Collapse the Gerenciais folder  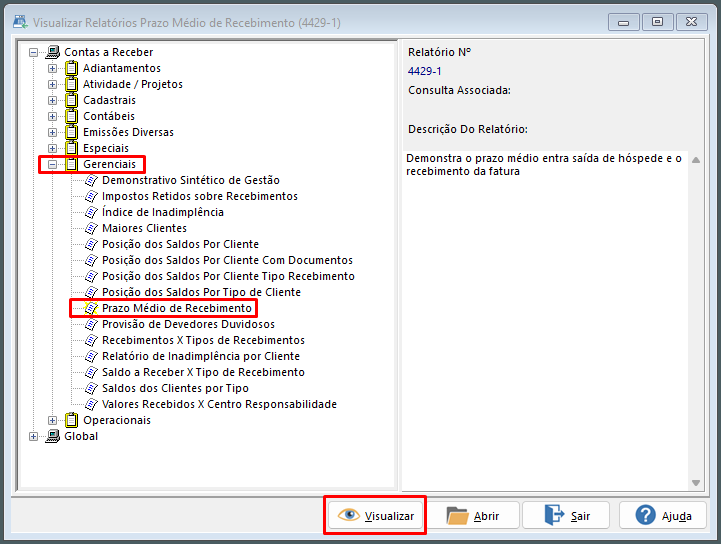click(52, 164)
